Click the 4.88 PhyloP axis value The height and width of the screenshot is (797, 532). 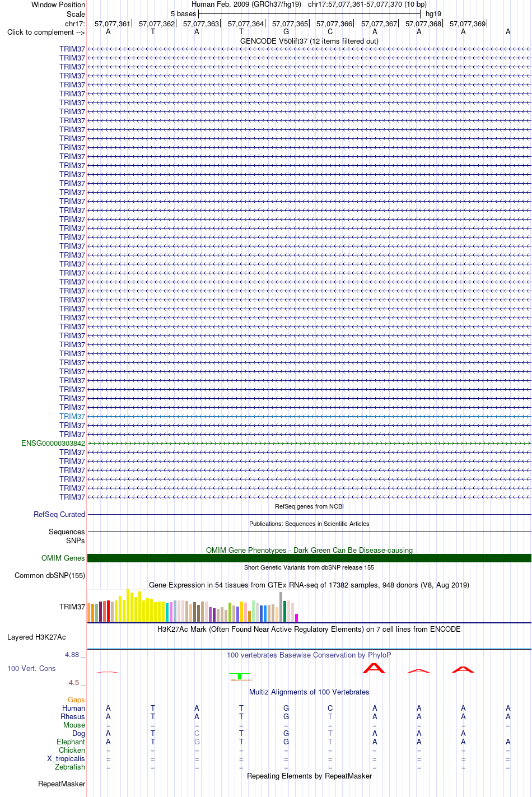(x=72, y=654)
